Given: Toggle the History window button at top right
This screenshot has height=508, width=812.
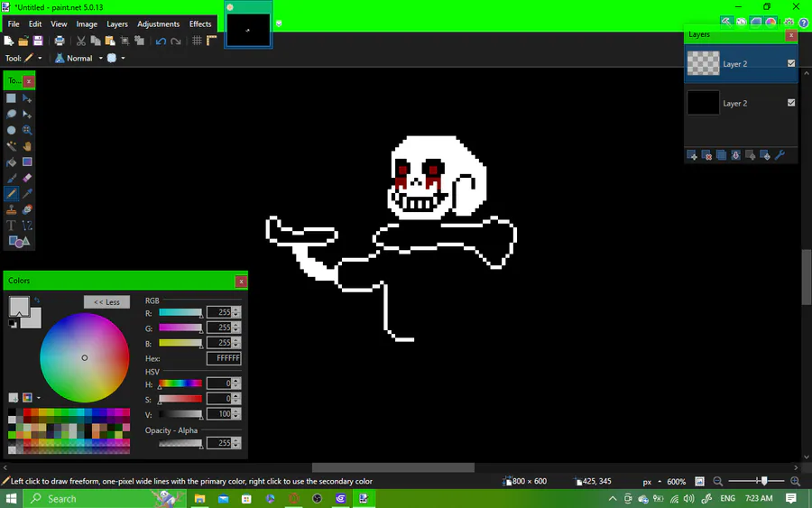Looking at the screenshot, I should (741, 23).
